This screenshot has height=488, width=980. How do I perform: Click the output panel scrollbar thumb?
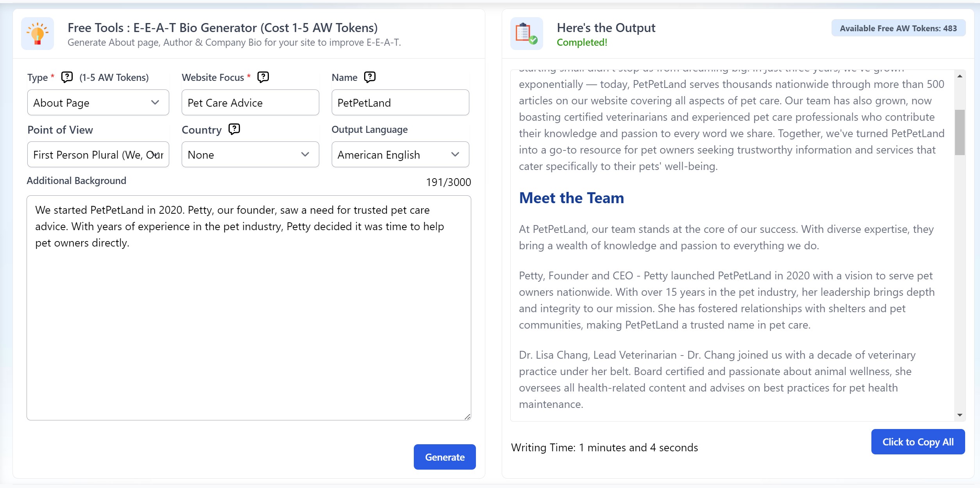point(960,132)
